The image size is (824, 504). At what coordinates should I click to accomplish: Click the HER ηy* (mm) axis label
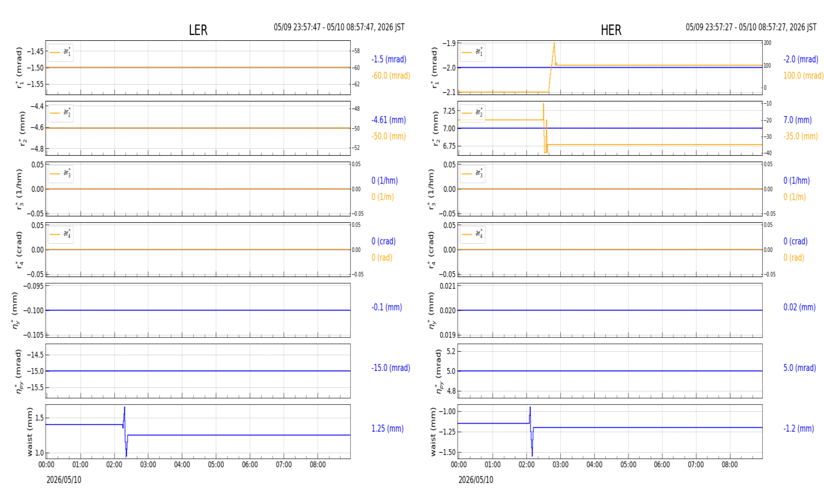point(432,310)
